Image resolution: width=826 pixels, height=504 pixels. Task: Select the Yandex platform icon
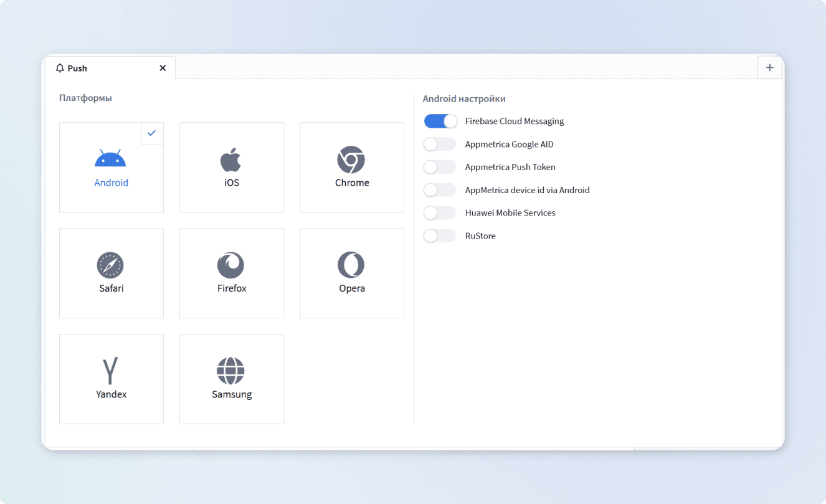(110, 371)
